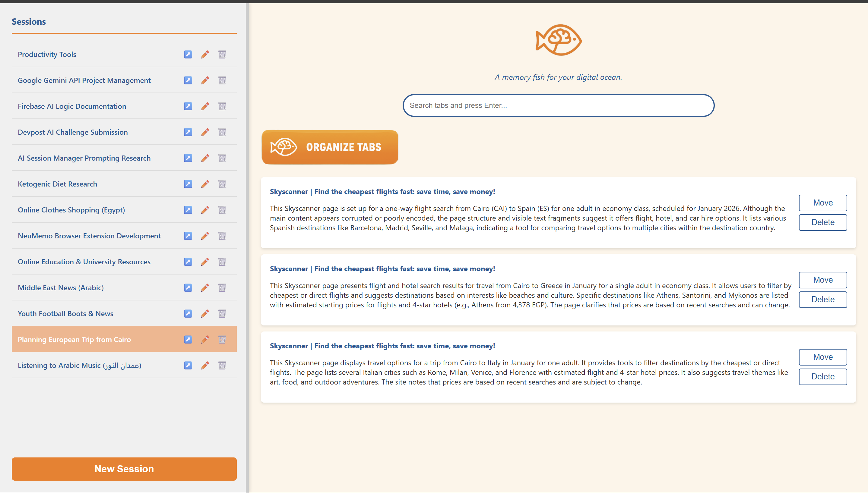The width and height of the screenshot is (868, 493).
Task: Rename the Ketogenic Diet Research session
Action: 205,184
